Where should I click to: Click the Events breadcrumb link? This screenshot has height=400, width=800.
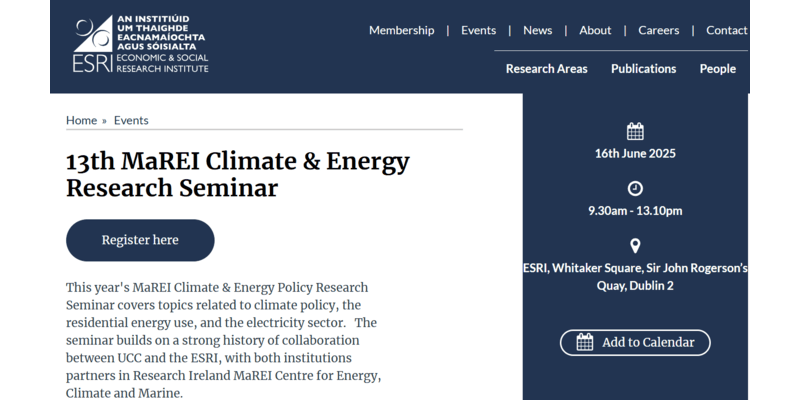tap(131, 120)
